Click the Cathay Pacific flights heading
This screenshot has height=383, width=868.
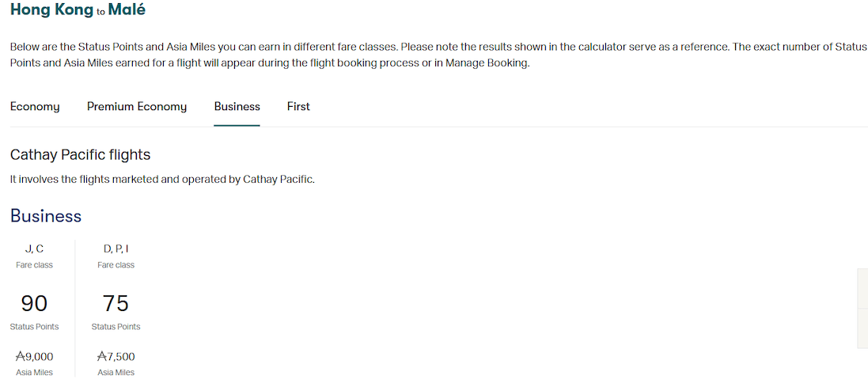coord(80,154)
